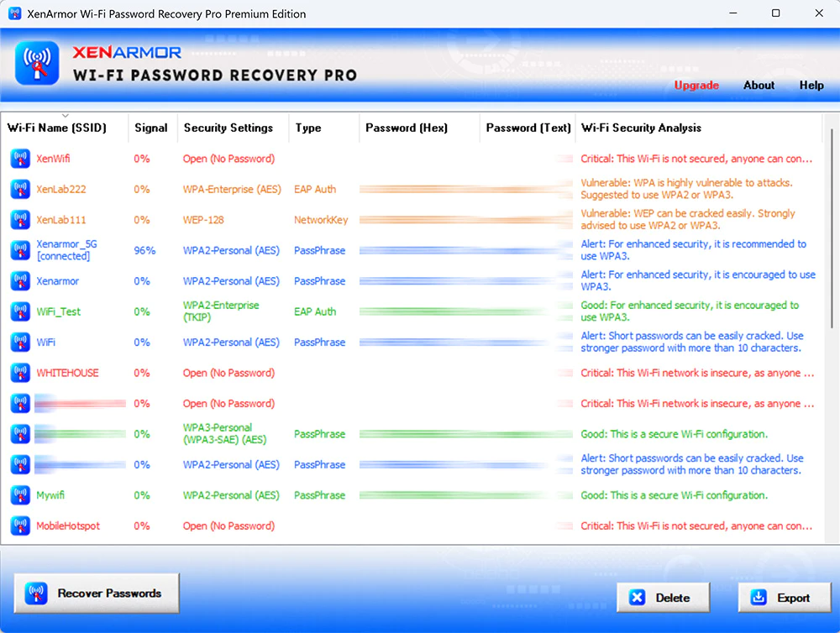This screenshot has height=633, width=840.
Task: Click the Wi-Fi icon on Recover Passwords button
Action: tap(35, 593)
